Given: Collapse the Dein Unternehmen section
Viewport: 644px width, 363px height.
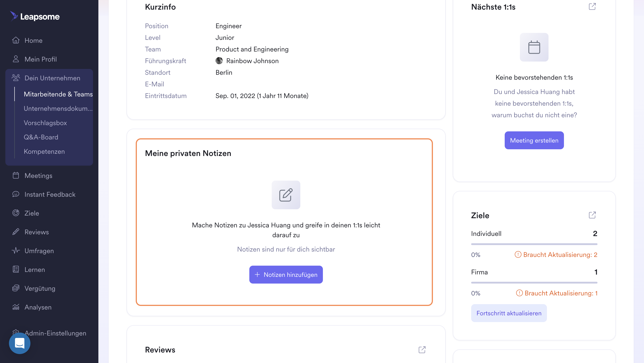Looking at the screenshot, I should (49, 78).
